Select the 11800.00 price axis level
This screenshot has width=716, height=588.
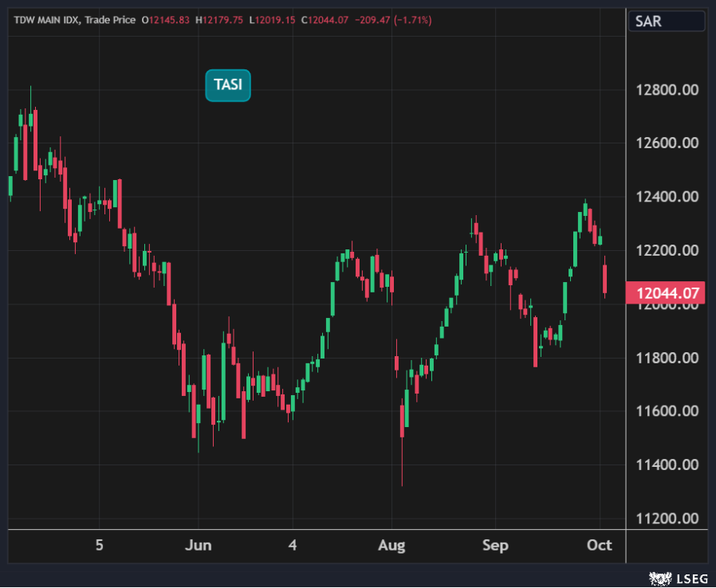coord(667,358)
